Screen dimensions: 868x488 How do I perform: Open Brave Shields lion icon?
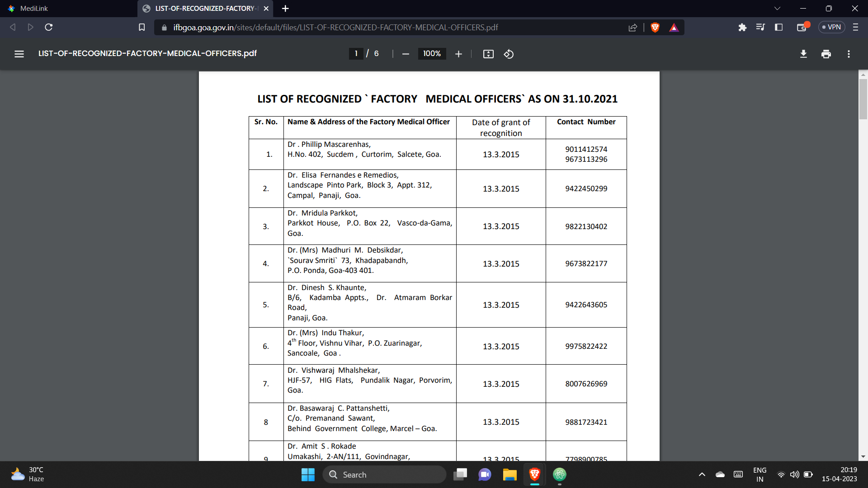(655, 28)
